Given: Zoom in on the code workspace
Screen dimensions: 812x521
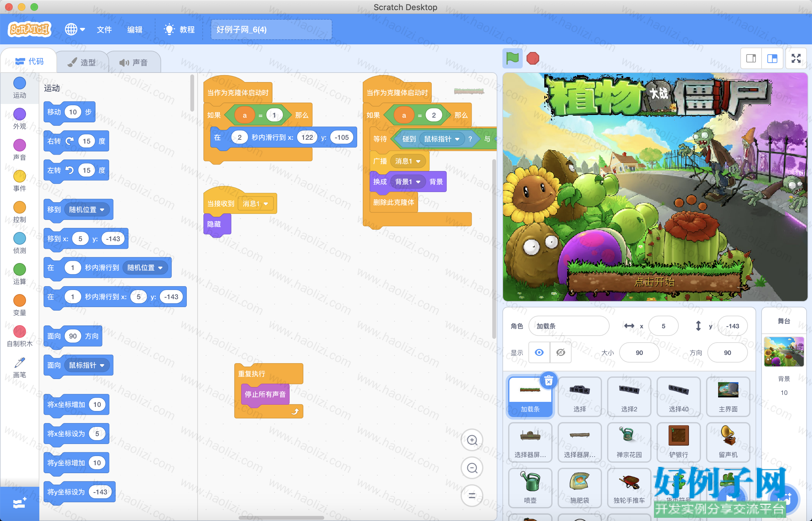Looking at the screenshot, I should point(472,440).
